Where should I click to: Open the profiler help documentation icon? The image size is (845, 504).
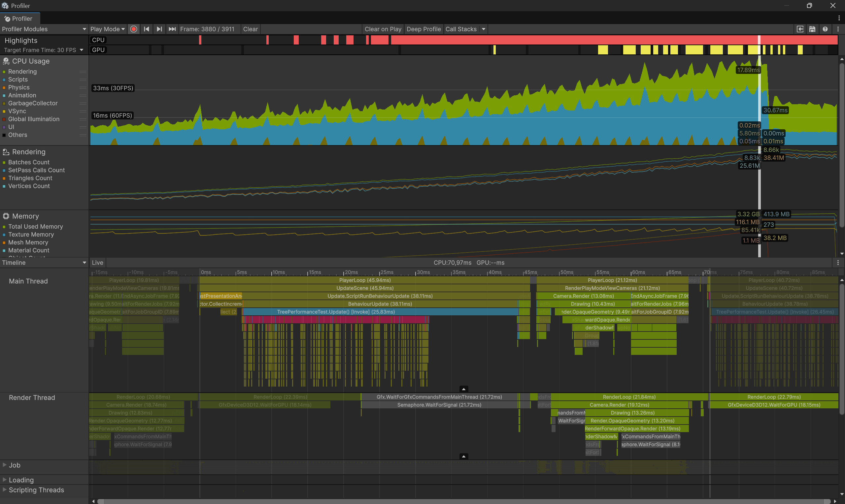(x=825, y=29)
